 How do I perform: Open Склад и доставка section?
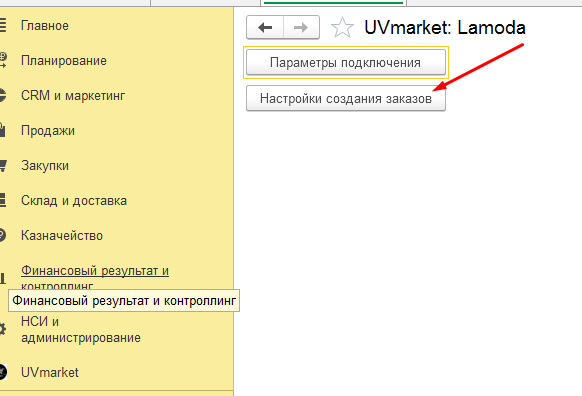click(74, 200)
